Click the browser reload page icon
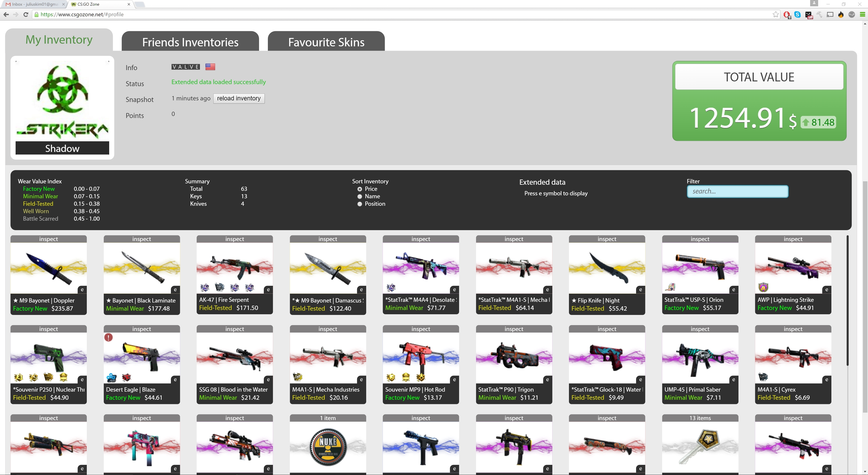 coord(26,14)
